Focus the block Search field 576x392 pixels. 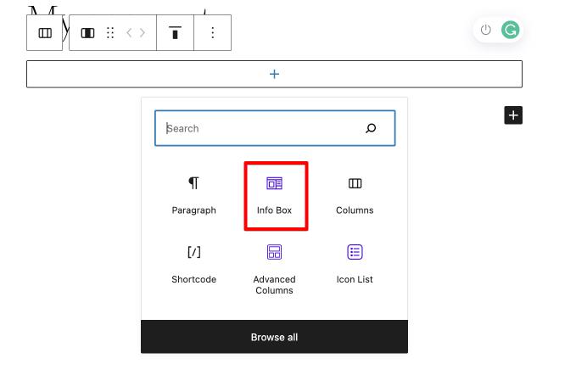pos(275,128)
